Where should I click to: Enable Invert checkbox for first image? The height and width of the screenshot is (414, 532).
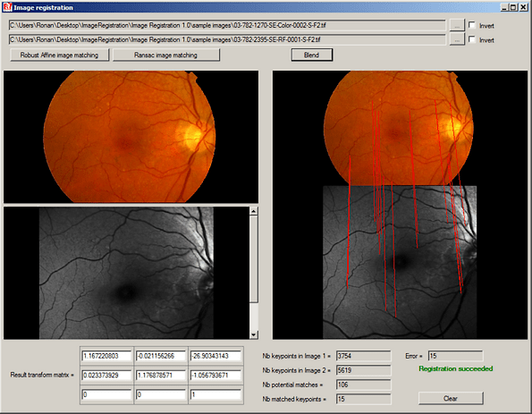point(471,25)
